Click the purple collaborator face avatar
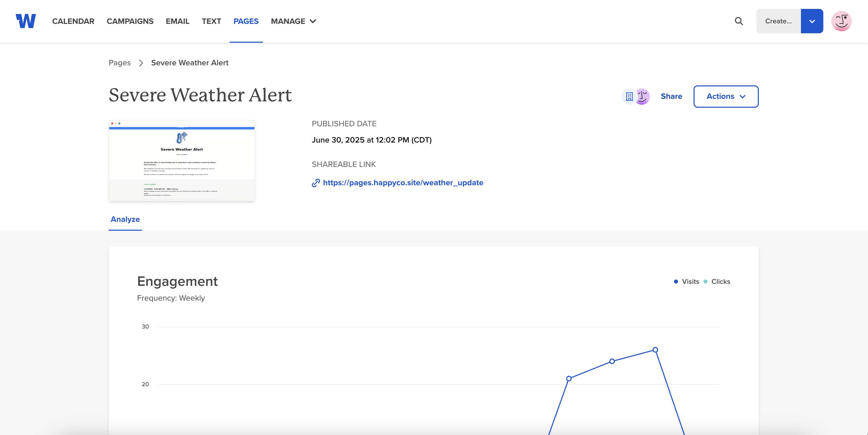The image size is (868, 435). click(643, 97)
